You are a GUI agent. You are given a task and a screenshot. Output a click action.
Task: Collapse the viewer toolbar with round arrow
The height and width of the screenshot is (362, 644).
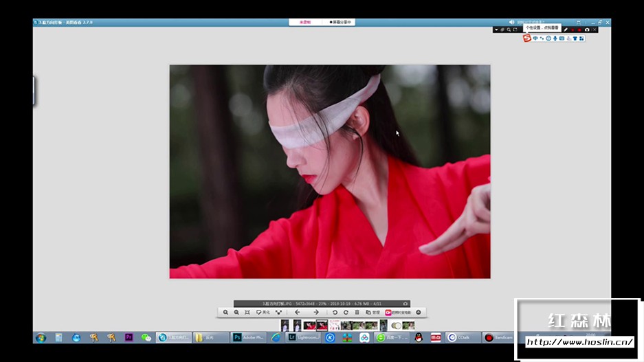tap(419, 313)
